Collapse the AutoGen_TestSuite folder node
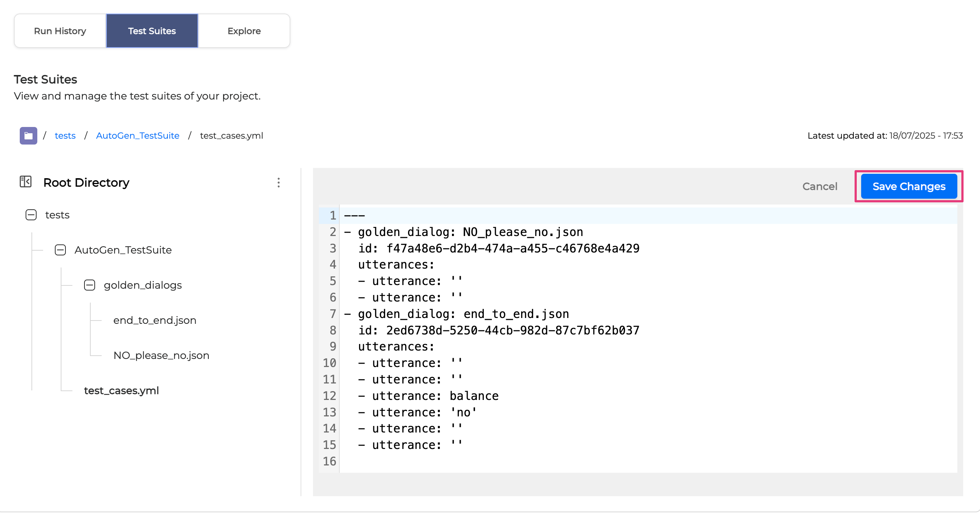980x513 pixels. (60, 250)
